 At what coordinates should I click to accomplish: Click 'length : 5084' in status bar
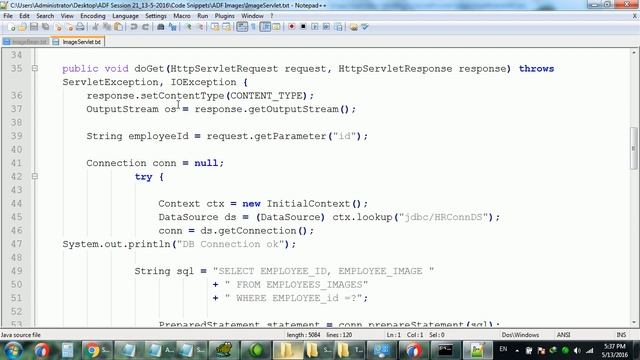point(303,335)
